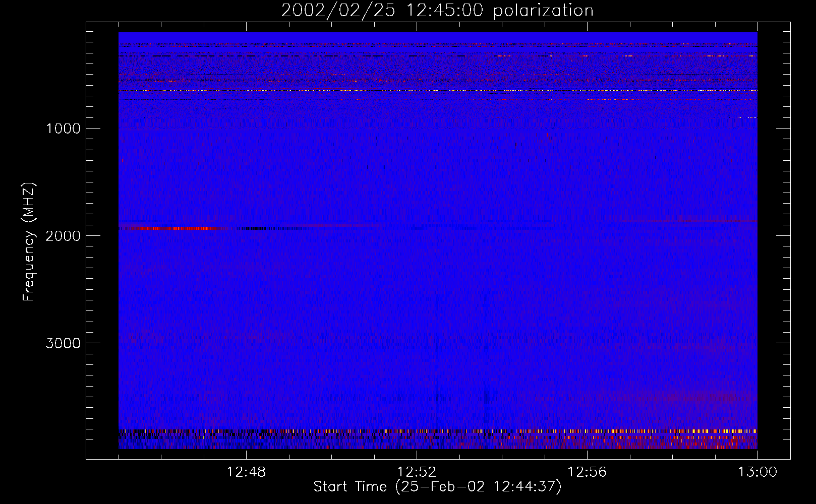This screenshot has width=816, height=504.
Task: Click the 12:56 time tick label
Action: (x=587, y=472)
